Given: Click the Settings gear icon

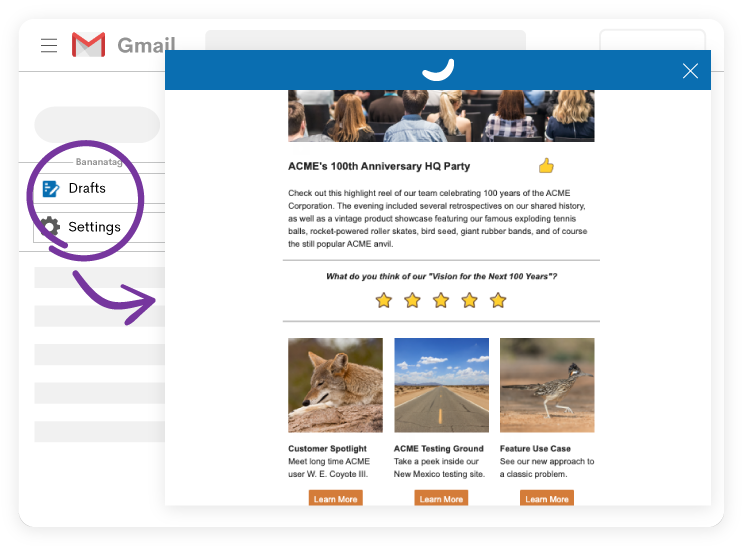Looking at the screenshot, I should [x=50, y=227].
